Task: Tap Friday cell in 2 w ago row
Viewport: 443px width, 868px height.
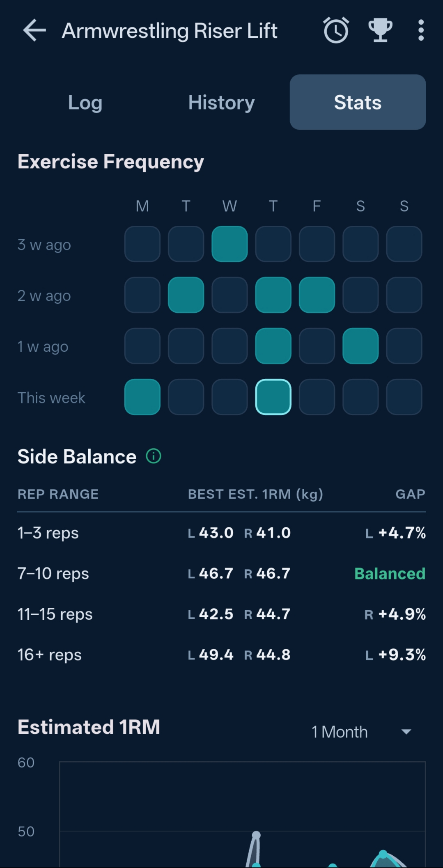Action: point(317,295)
